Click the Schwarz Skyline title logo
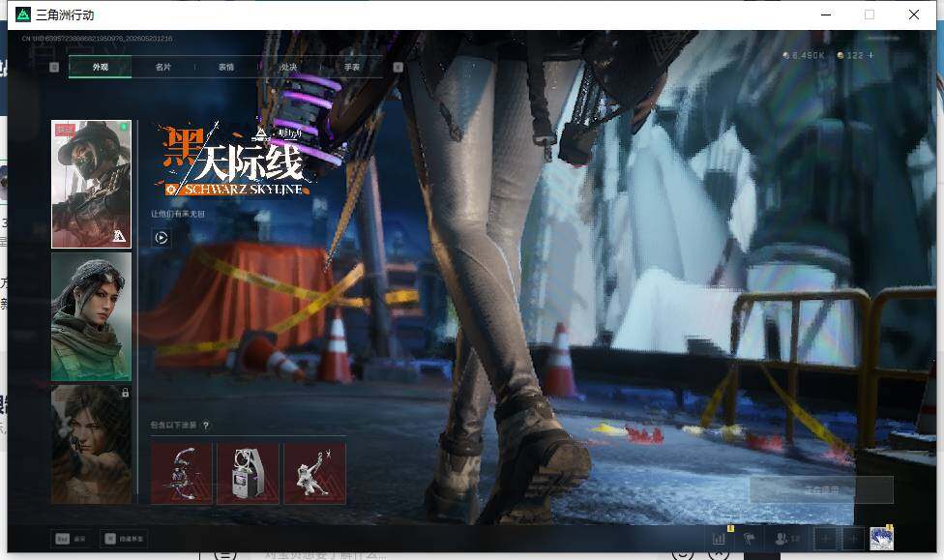Screen dimensions: 944x560 pos(235,161)
